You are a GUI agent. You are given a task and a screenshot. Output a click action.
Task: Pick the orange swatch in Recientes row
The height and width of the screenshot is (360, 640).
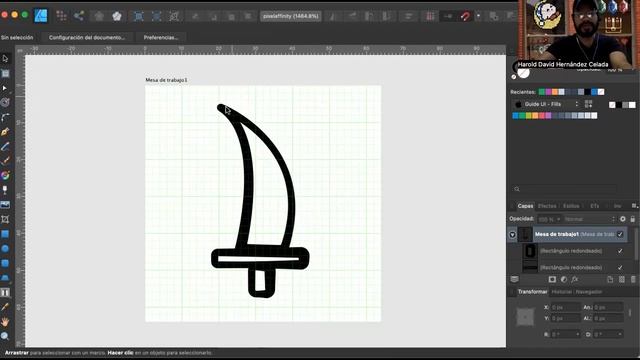point(555,92)
